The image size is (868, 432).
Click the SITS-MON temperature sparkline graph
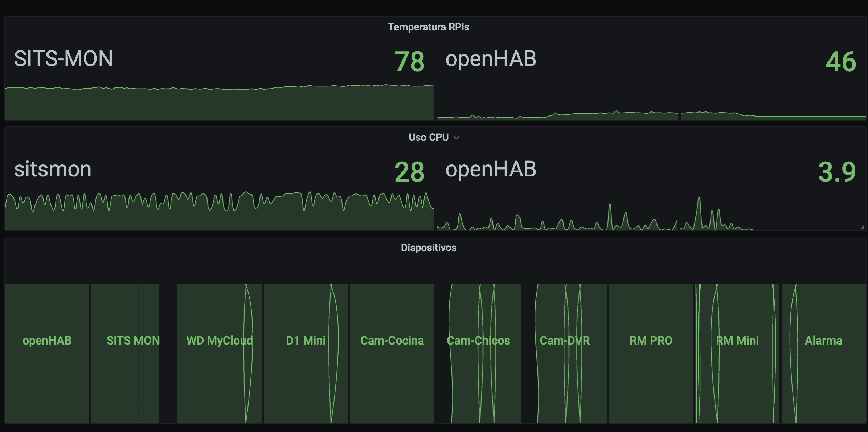220,102
